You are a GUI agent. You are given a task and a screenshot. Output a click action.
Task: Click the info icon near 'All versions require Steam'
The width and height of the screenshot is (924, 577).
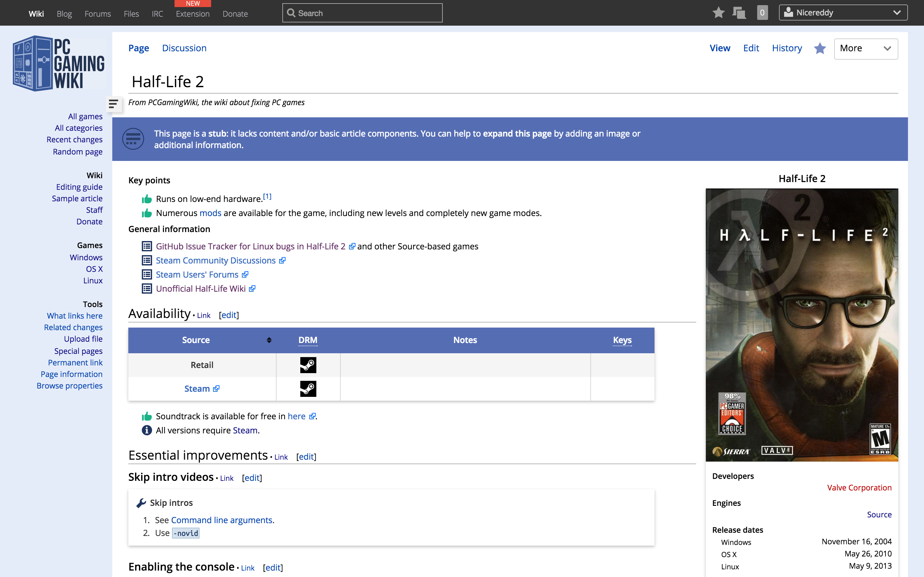[146, 430]
